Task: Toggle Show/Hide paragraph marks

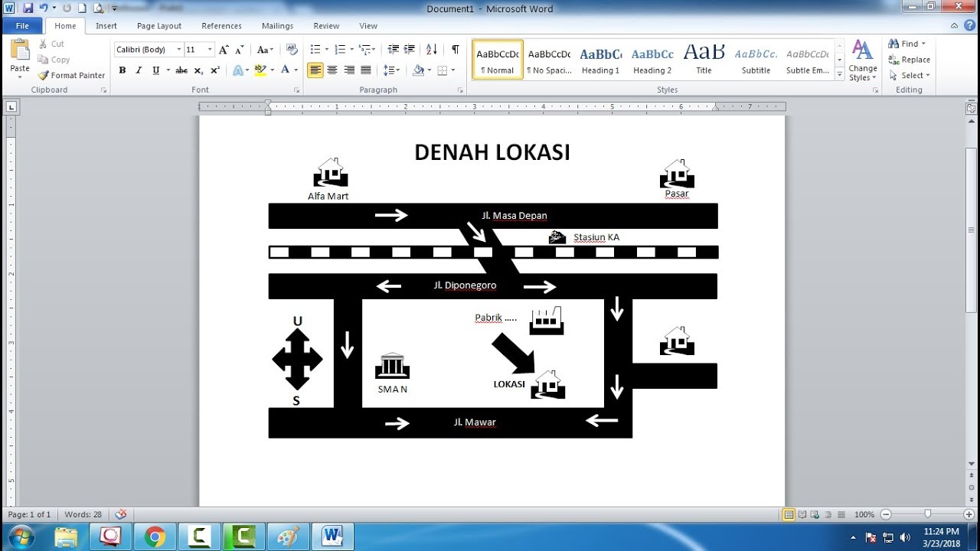Action: (456, 50)
